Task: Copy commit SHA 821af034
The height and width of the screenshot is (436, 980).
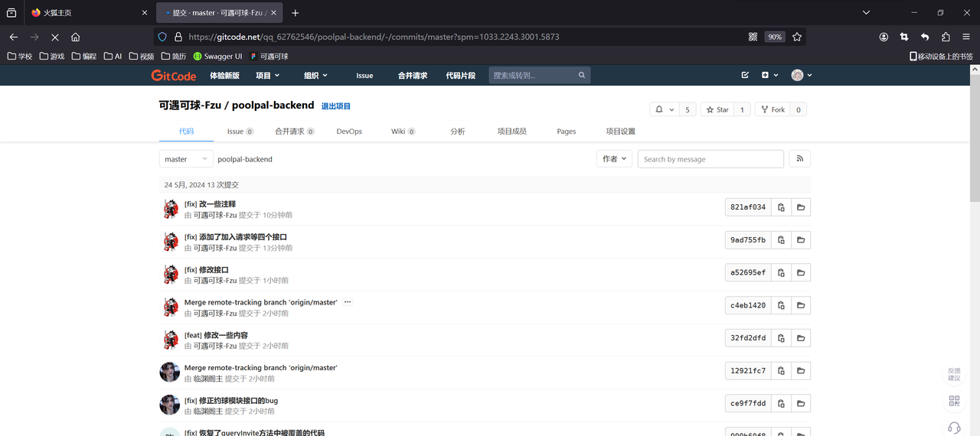Action: [x=781, y=207]
